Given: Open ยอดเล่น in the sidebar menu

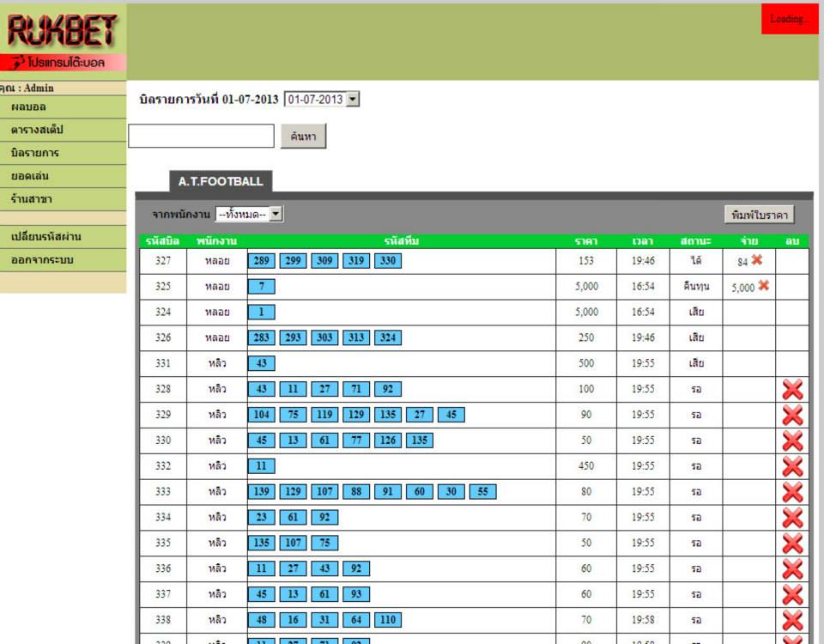Looking at the screenshot, I should pos(63,176).
